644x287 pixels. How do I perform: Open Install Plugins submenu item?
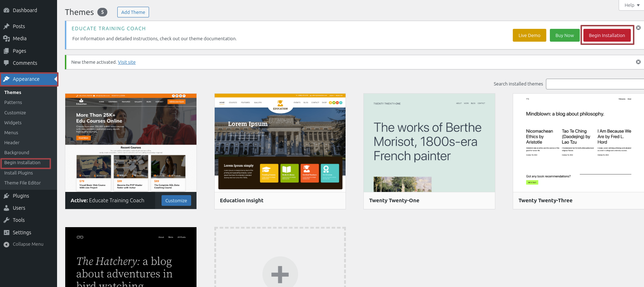(19, 173)
